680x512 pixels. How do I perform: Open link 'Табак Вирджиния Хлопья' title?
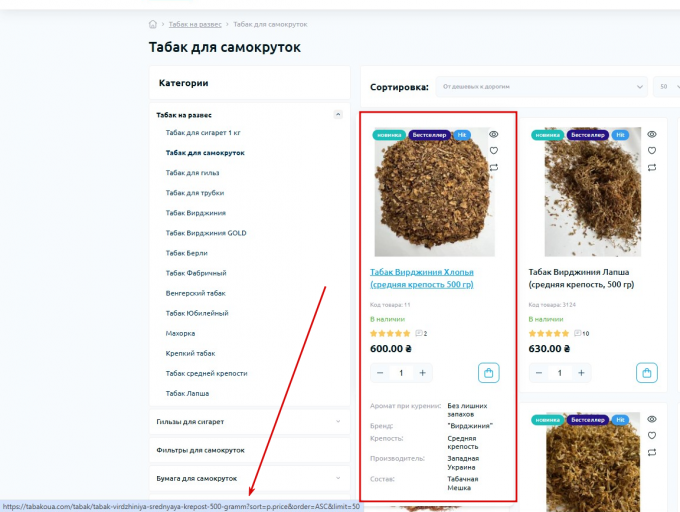(x=422, y=278)
